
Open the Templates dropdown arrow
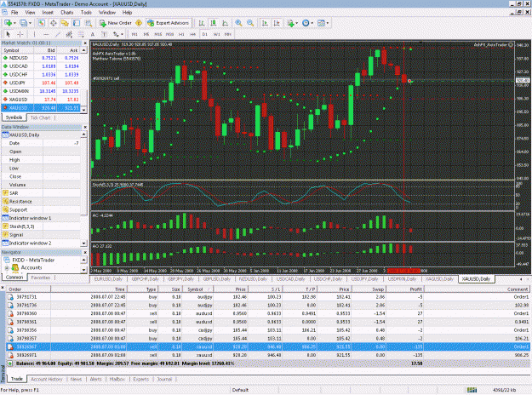pos(327,23)
